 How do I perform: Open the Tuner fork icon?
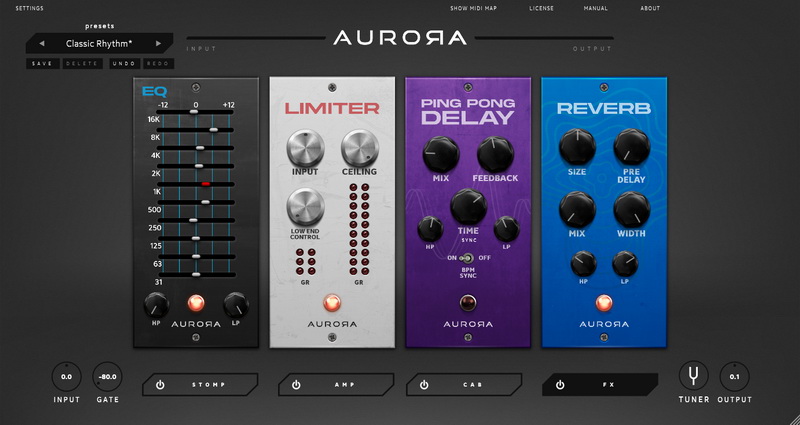(693, 377)
